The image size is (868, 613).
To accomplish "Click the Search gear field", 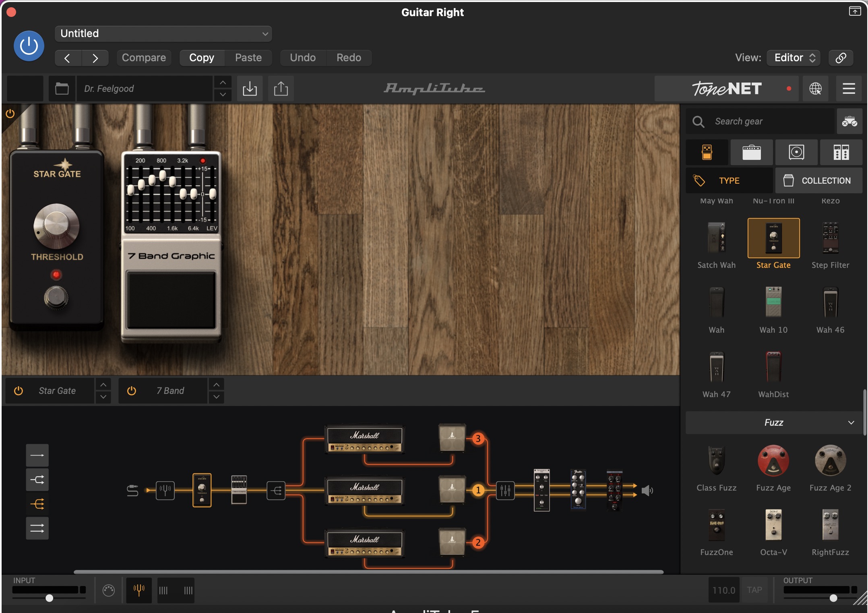I will 760,121.
